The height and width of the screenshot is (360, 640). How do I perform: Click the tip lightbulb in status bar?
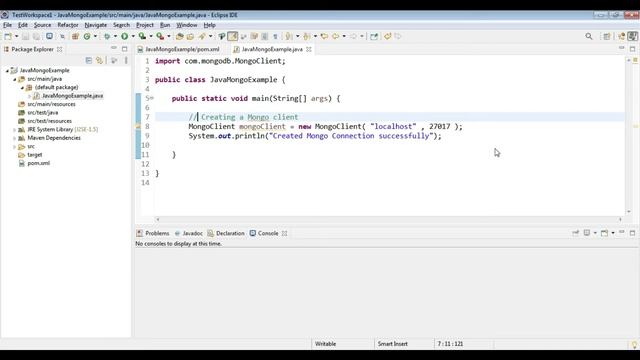[634, 344]
